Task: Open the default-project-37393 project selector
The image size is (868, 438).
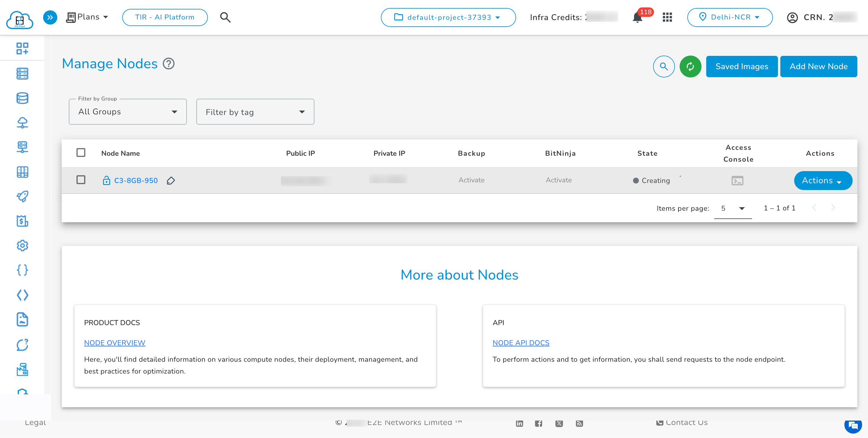Action: tap(448, 17)
